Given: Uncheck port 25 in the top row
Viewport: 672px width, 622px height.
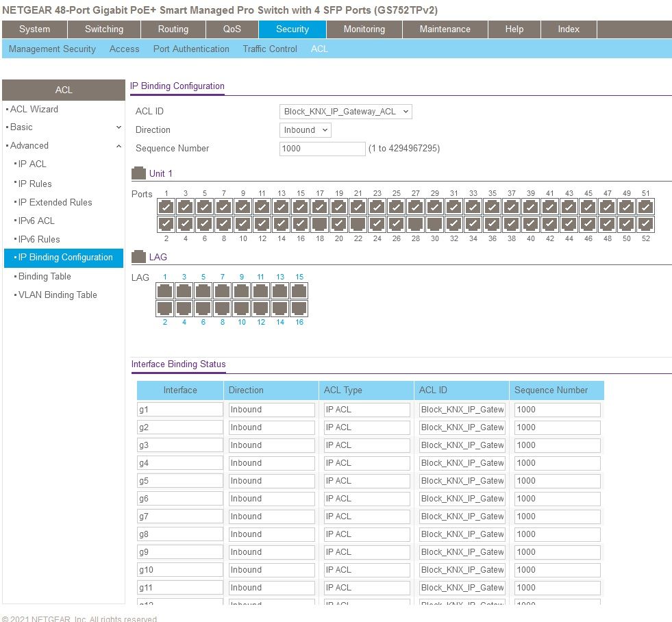Looking at the screenshot, I should pos(397,207).
